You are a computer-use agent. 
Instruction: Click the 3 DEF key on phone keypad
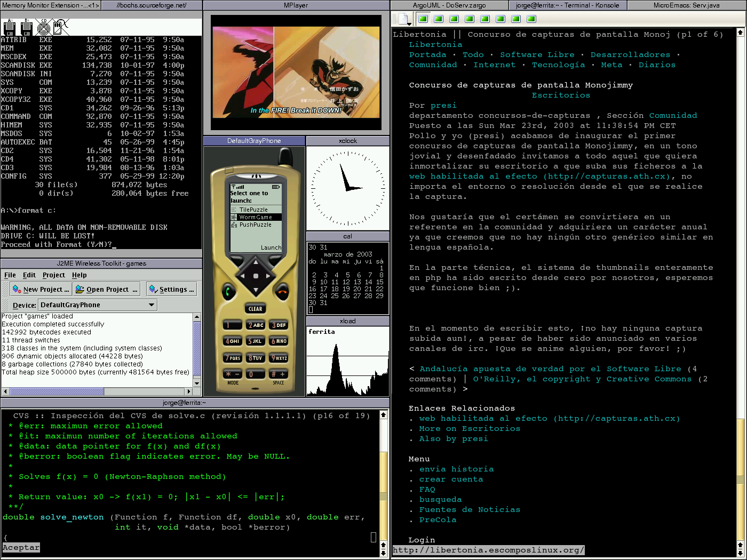279,325
